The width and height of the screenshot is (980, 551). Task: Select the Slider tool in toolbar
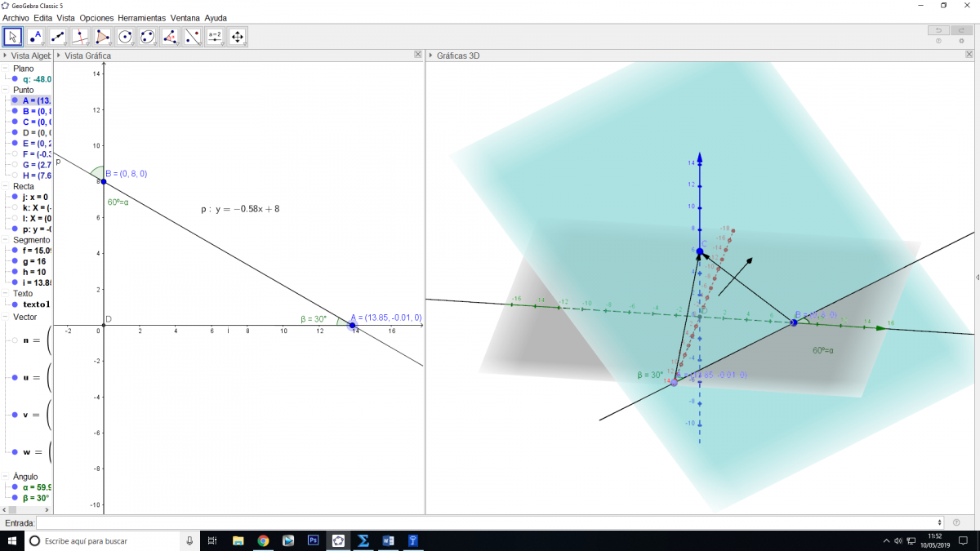tap(215, 37)
